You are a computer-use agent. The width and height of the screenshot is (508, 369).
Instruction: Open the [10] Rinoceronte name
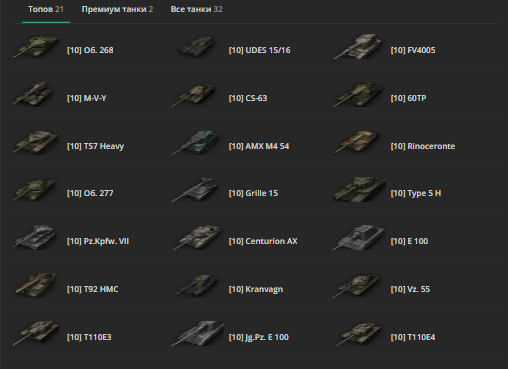coord(423,146)
